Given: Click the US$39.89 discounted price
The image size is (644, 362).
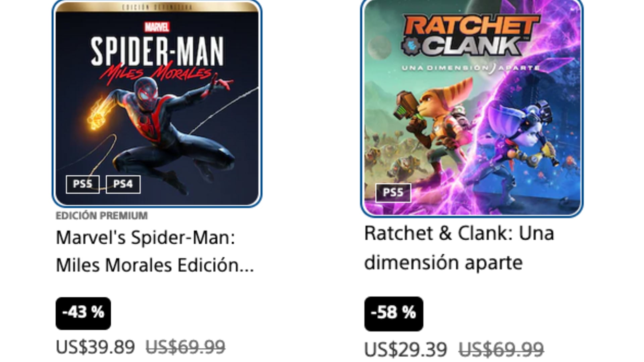Looking at the screenshot, I should (95, 347).
